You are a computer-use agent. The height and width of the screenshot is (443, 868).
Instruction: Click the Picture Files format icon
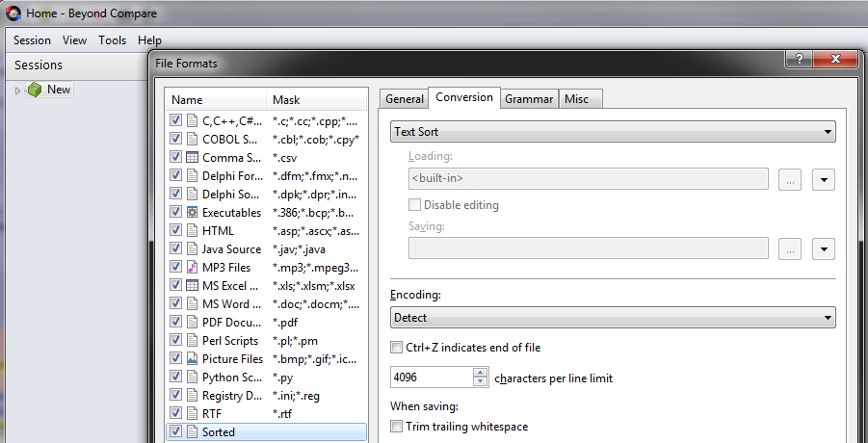(x=193, y=359)
